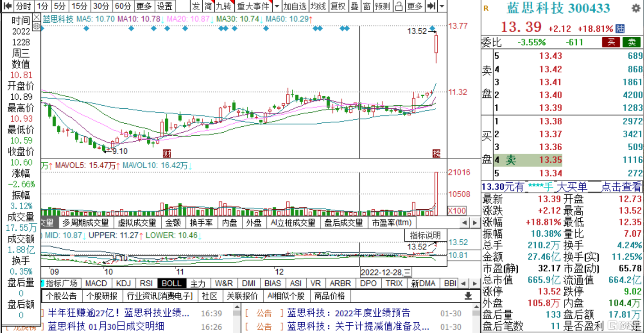Open 个股公告 announcements tab
The width and height of the screenshot is (644, 333).
pos(62,296)
